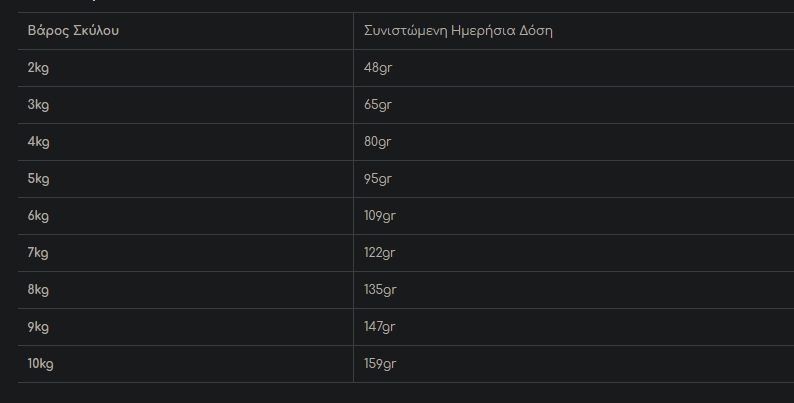Click the 122gr dose cell
794x403 pixels.
pos(380,253)
